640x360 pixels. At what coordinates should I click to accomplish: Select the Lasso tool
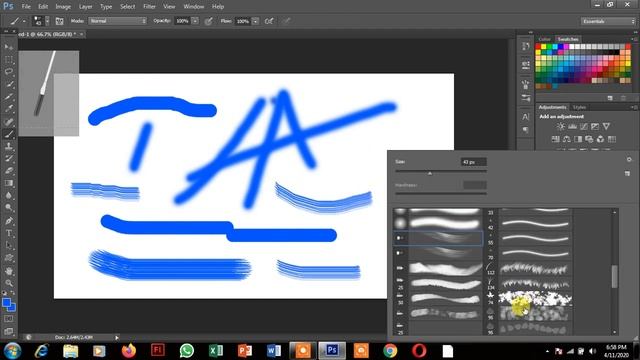tap(9, 72)
